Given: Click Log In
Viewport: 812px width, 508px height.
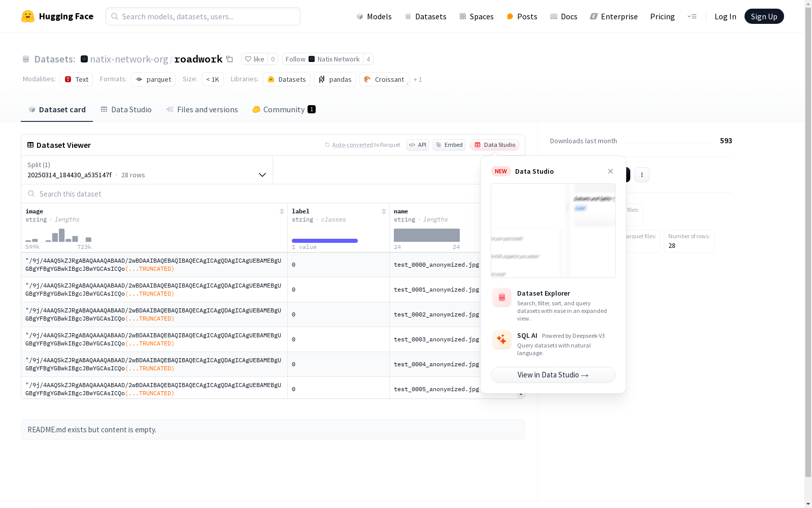Looking at the screenshot, I should 725,16.
